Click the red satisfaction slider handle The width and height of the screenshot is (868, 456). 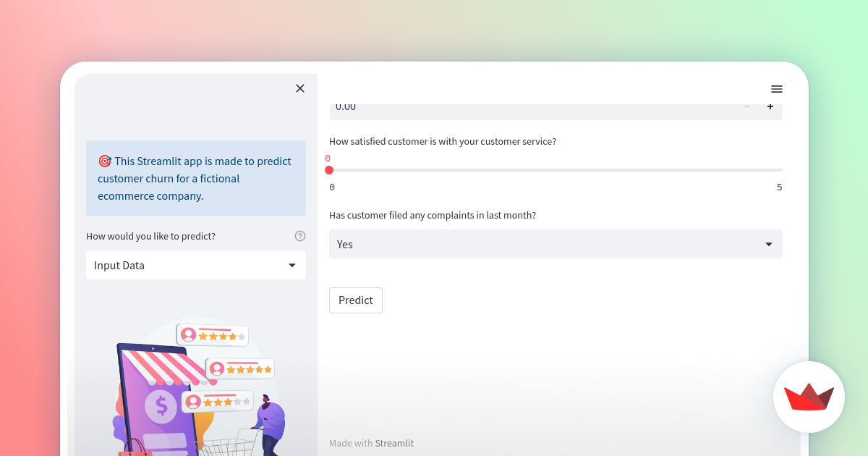(x=330, y=169)
